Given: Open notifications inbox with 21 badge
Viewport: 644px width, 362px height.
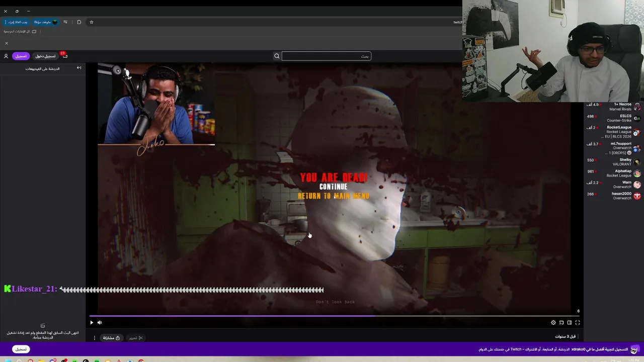Looking at the screenshot, I should coord(64,55).
